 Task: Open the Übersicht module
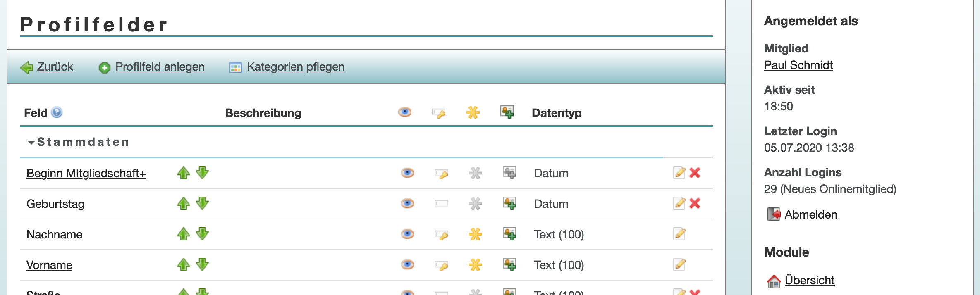tap(809, 281)
